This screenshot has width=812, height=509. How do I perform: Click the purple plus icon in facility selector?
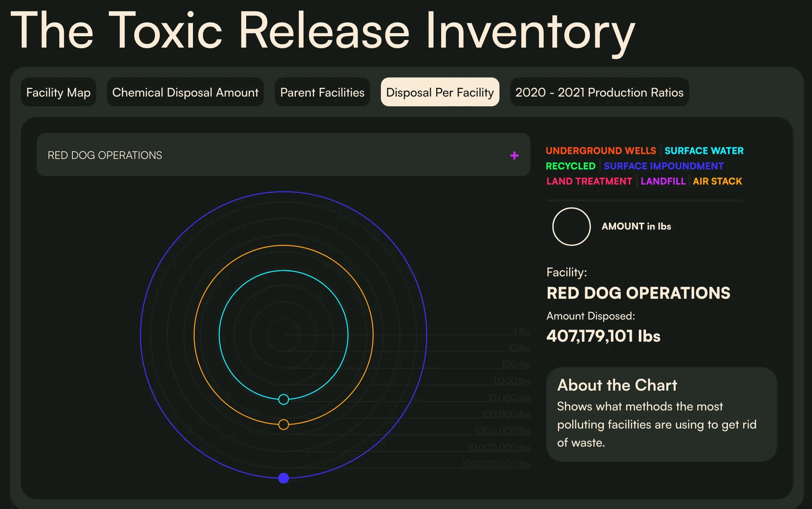[514, 156]
